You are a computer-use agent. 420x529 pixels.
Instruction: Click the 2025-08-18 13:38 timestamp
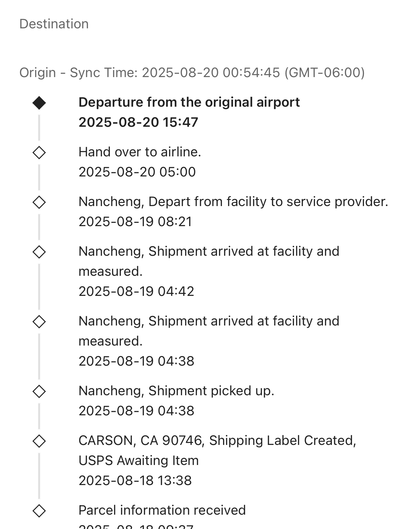(135, 481)
